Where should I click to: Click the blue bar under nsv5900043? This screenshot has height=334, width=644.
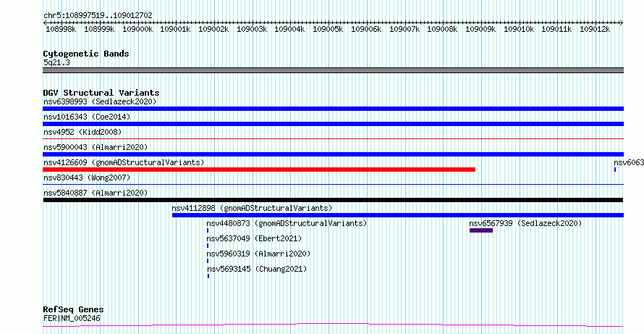tap(333, 154)
